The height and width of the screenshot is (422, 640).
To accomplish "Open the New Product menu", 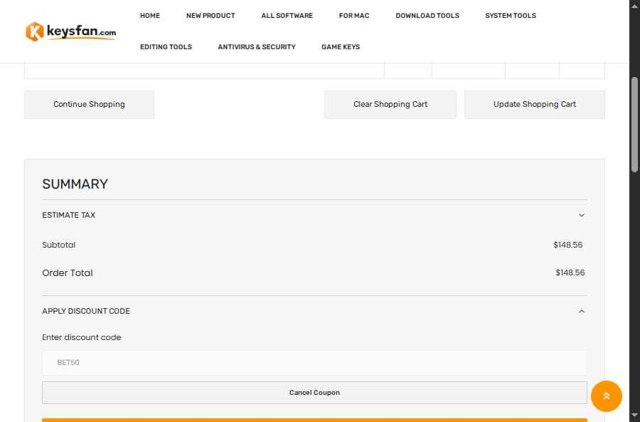I will pos(211,16).
